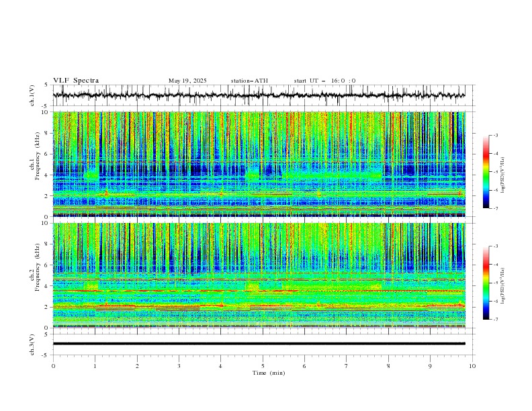Click the "-5" tick on ch.2 colorbar

pyautogui.click(x=495, y=283)
